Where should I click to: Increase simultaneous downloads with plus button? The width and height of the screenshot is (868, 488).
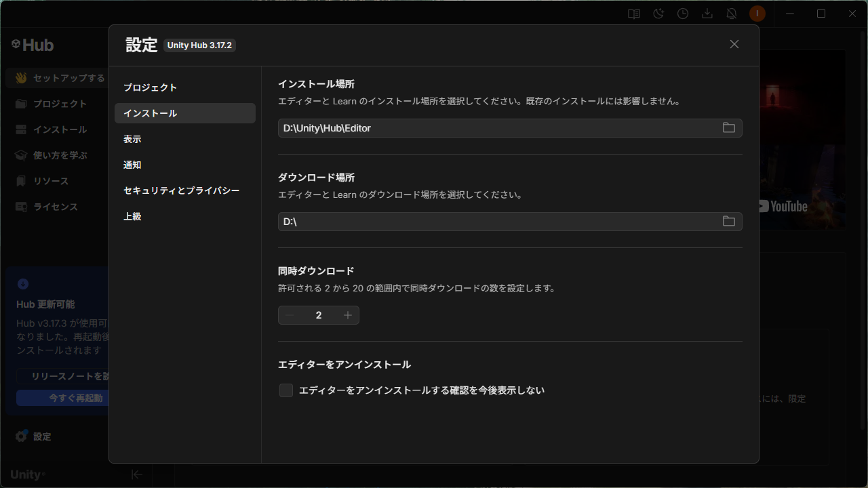[347, 315]
